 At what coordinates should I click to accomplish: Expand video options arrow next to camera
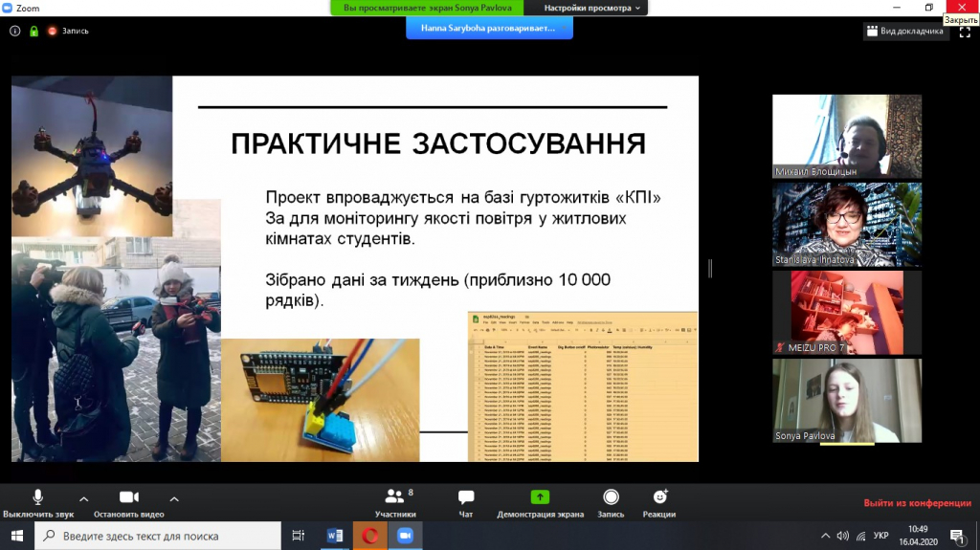pos(174,498)
